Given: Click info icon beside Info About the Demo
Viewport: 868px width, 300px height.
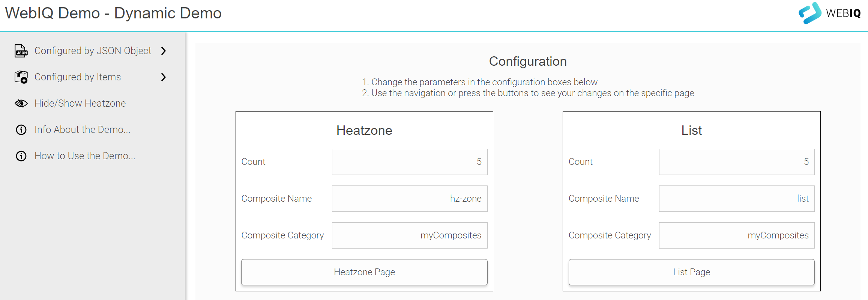Looking at the screenshot, I should [x=21, y=130].
